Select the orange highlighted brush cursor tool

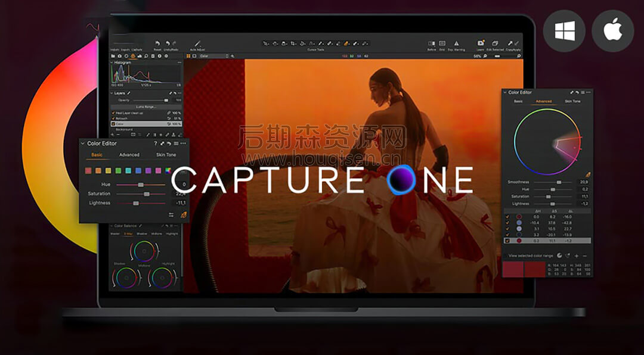346,43
